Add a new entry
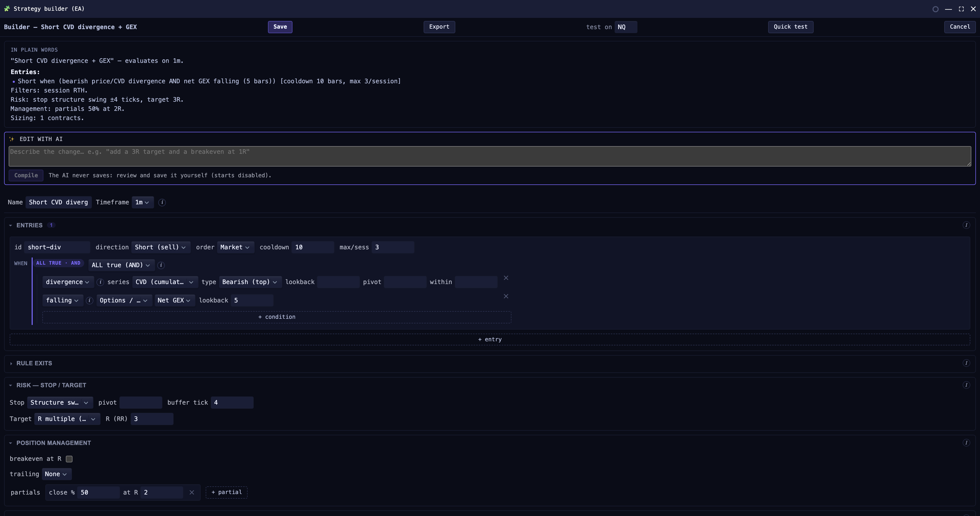The height and width of the screenshot is (516, 980). click(490, 340)
